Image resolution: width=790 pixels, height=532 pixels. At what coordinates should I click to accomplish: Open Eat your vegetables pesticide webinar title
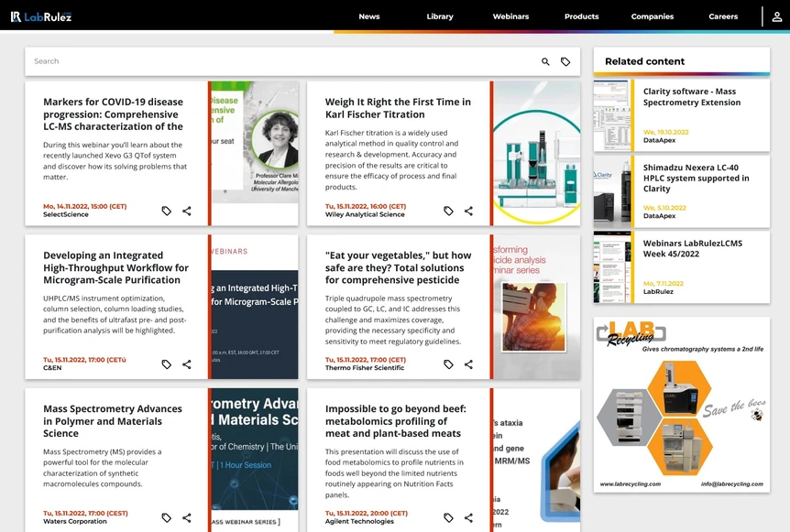pyautogui.click(x=398, y=267)
